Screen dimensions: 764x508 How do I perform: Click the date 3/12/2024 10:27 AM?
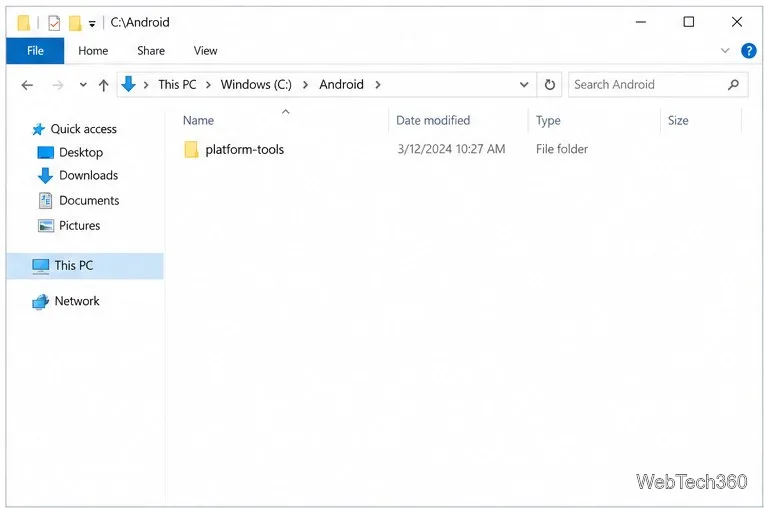451,149
